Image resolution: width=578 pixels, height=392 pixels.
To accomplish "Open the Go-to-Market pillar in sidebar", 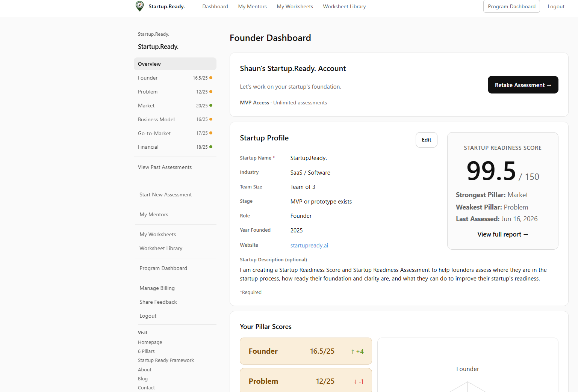I will [175, 133].
